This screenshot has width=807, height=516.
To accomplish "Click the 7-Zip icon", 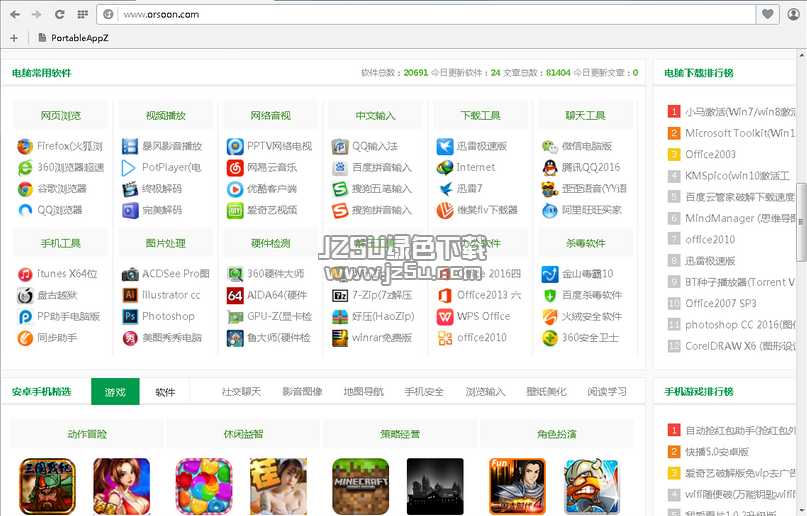I will [x=340, y=295].
